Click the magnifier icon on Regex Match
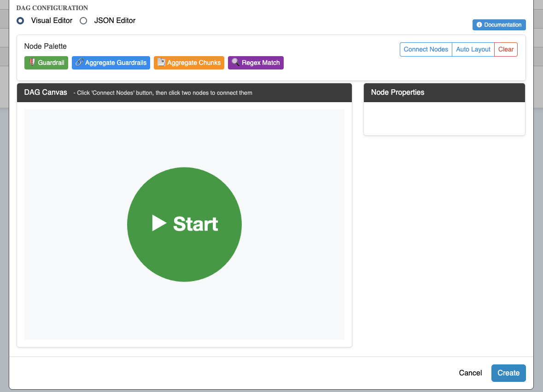 (x=235, y=63)
